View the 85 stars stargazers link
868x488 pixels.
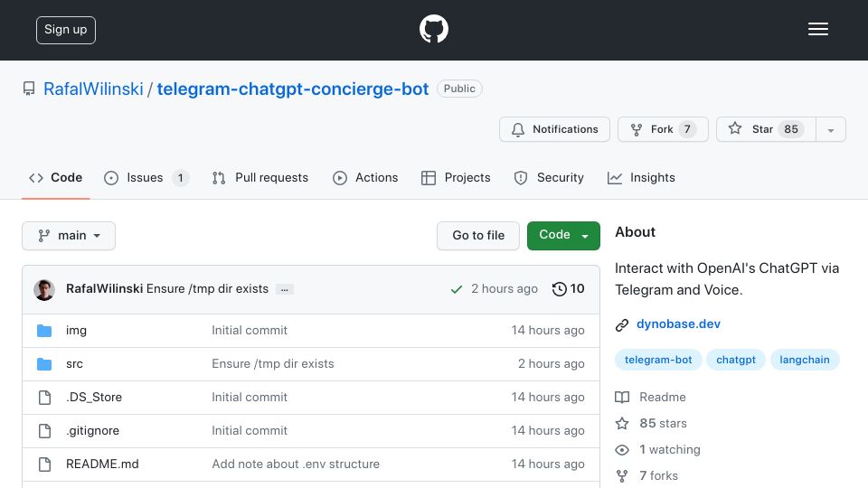pos(663,423)
